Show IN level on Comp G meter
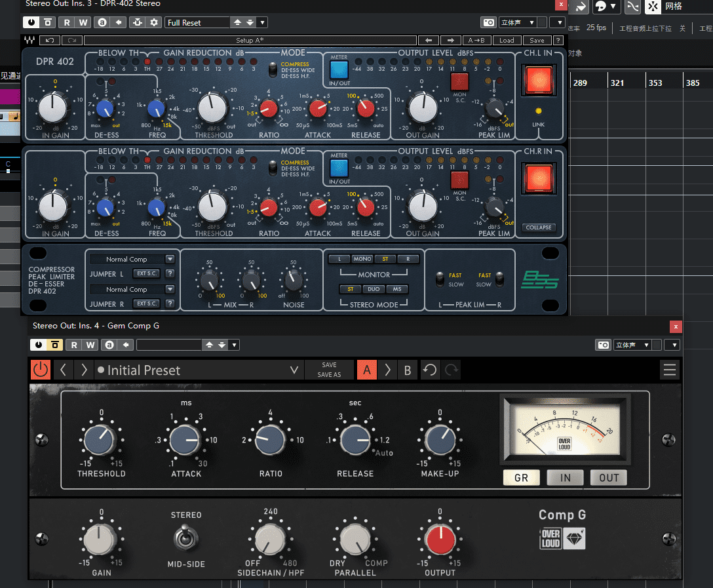The height and width of the screenshot is (588, 713). [x=565, y=477]
